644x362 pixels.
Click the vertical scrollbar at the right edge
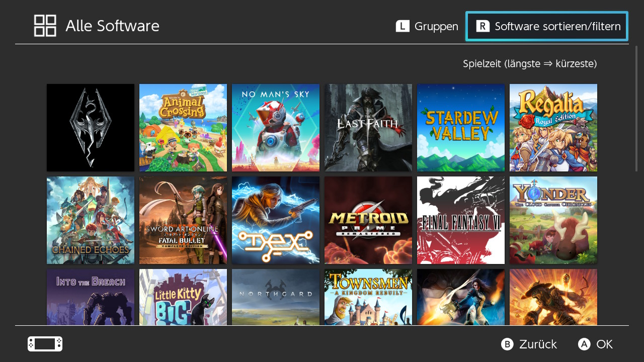tap(636, 109)
